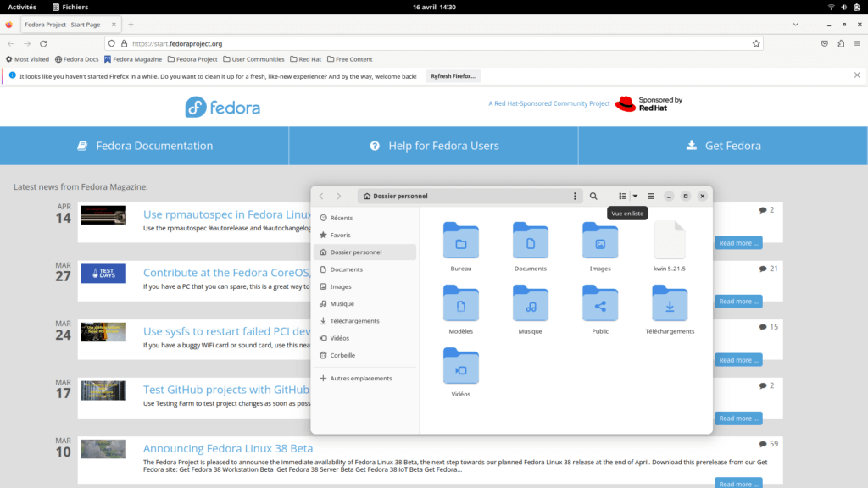Bookmark this page with star icon
Screen dimensions: 868x488
[756, 43]
